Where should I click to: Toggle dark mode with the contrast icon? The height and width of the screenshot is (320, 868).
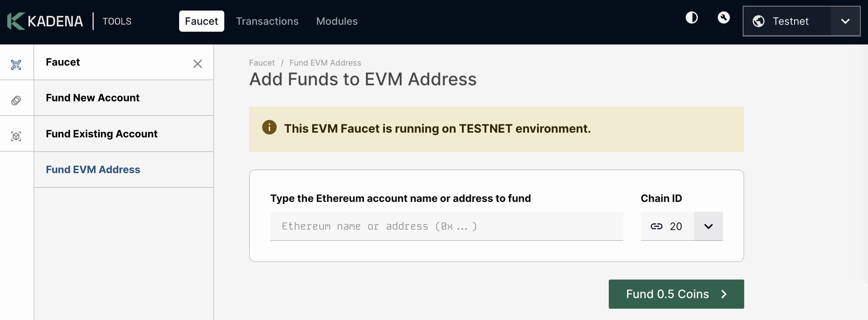coord(691,17)
